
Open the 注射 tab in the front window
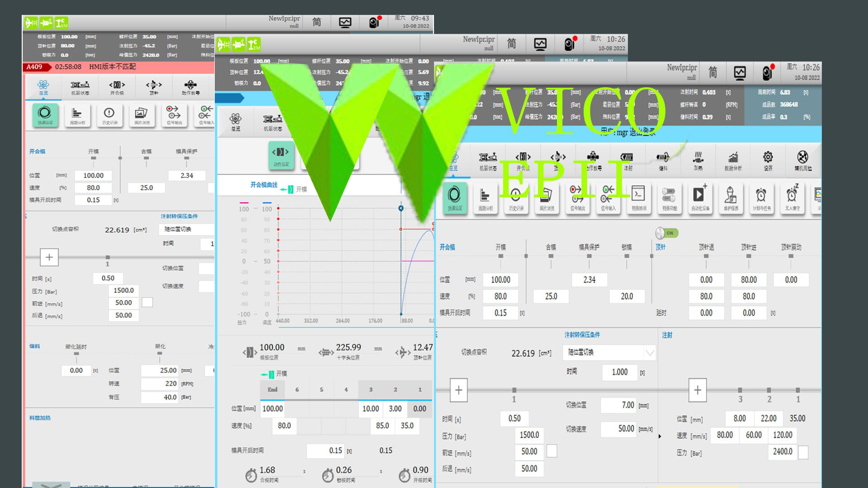tap(628, 161)
